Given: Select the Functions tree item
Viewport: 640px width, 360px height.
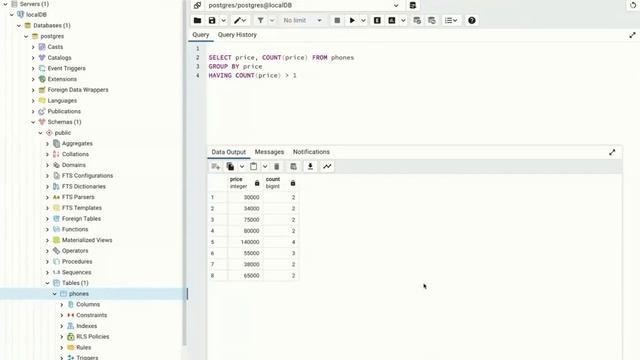Looking at the screenshot, I should click(75, 229).
